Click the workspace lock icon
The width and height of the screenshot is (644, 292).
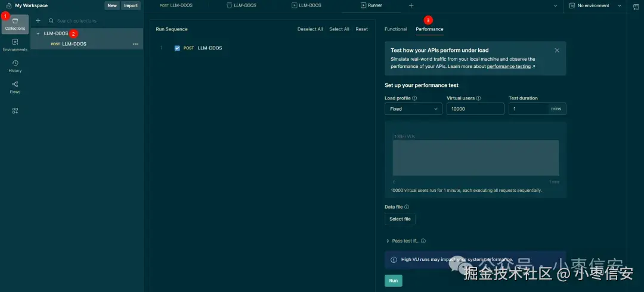[x=9, y=6]
